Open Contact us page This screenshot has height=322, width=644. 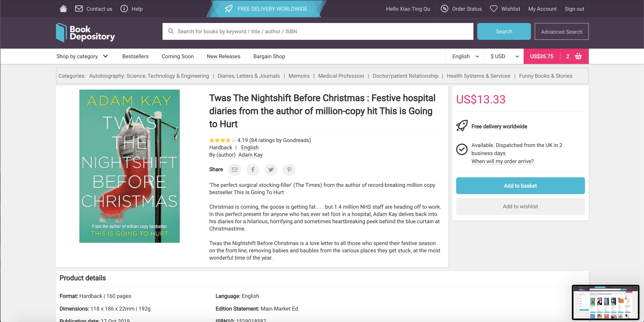click(99, 9)
